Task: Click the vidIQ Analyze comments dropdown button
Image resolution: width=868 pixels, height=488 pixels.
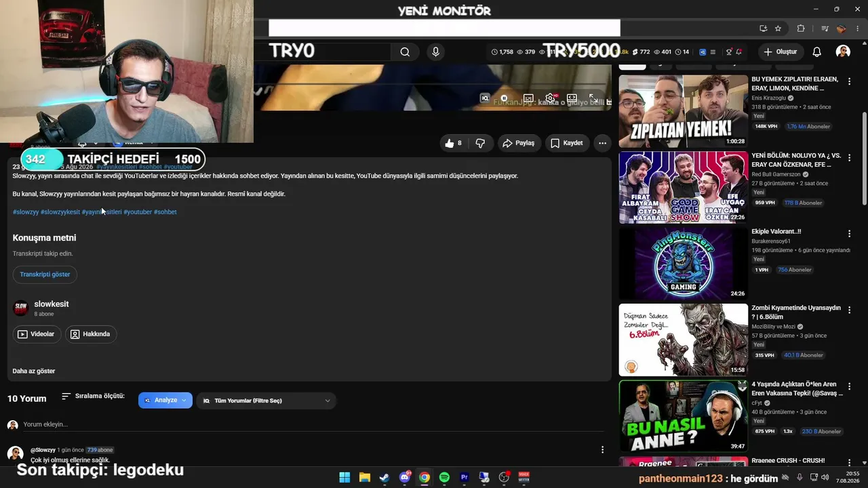Action: [165, 401]
